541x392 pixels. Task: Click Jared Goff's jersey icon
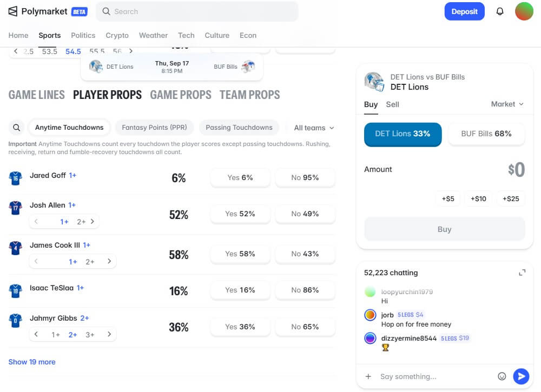click(16, 178)
